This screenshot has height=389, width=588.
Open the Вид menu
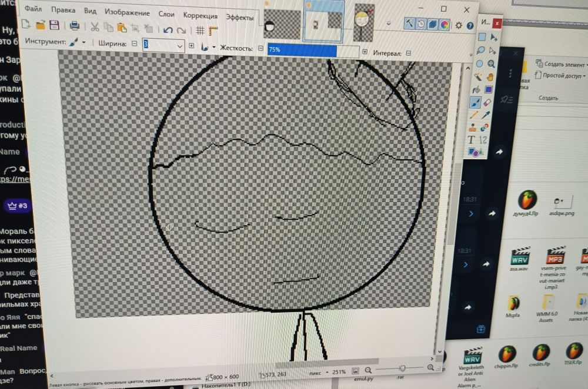[90, 11]
